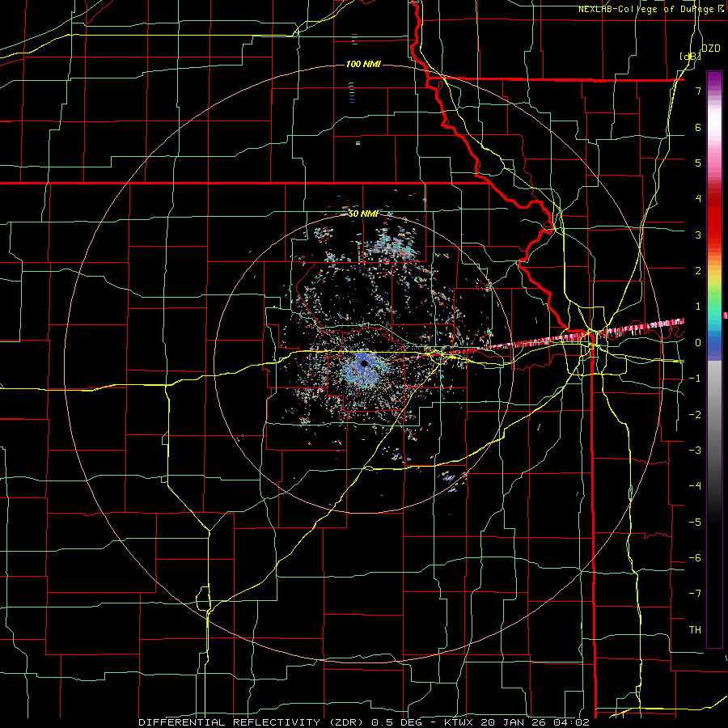Click the "2" tick on the color scale
This screenshot has height=728, width=728.
698,271
